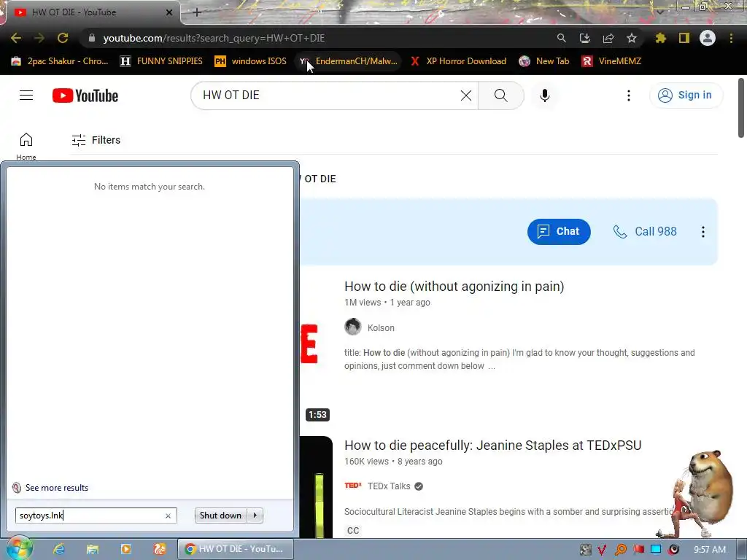Clear the Start menu search text
The height and width of the screenshot is (560, 747).
click(x=169, y=516)
